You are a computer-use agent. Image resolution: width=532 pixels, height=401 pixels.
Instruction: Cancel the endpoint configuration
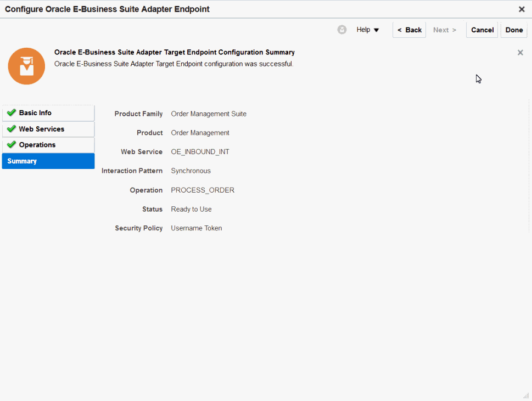[x=482, y=30]
